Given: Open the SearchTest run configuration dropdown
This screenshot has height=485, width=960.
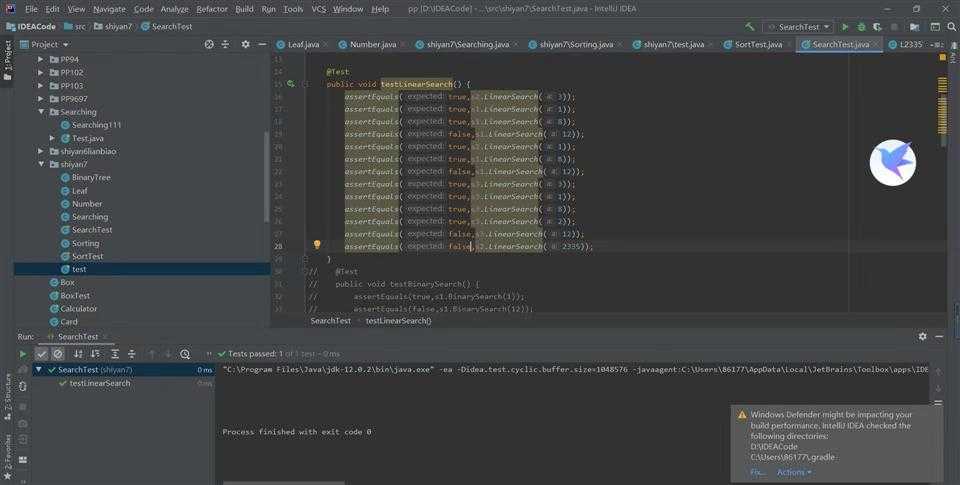Looking at the screenshot, I should [x=827, y=27].
